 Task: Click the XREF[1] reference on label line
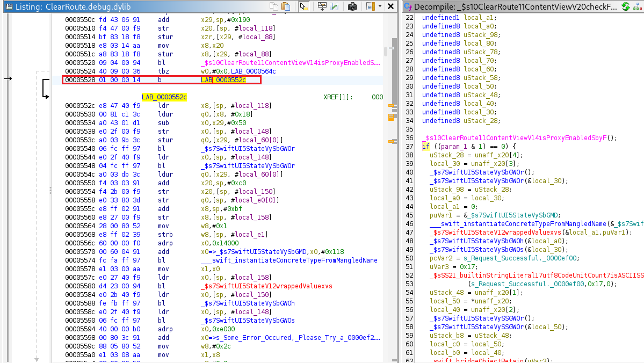click(x=338, y=97)
